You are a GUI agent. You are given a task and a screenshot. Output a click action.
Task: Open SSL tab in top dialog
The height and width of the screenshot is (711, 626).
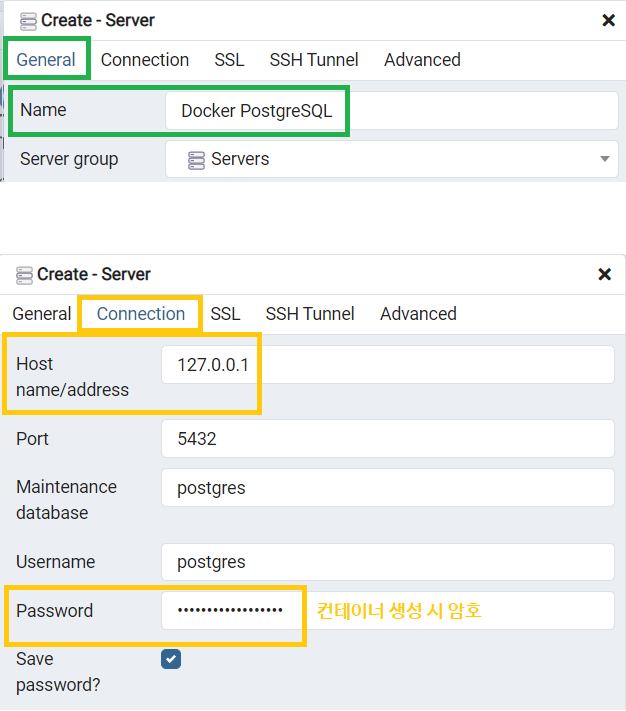tap(229, 60)
